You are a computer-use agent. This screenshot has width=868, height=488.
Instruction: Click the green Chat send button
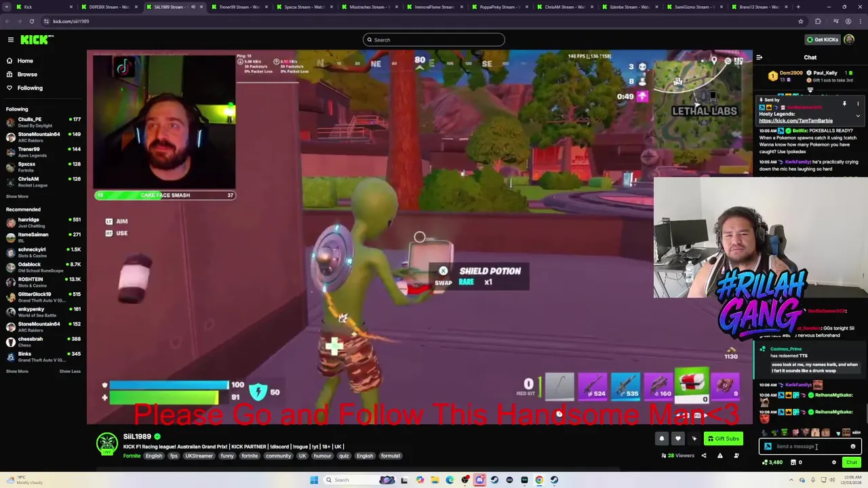click(851, 462)
